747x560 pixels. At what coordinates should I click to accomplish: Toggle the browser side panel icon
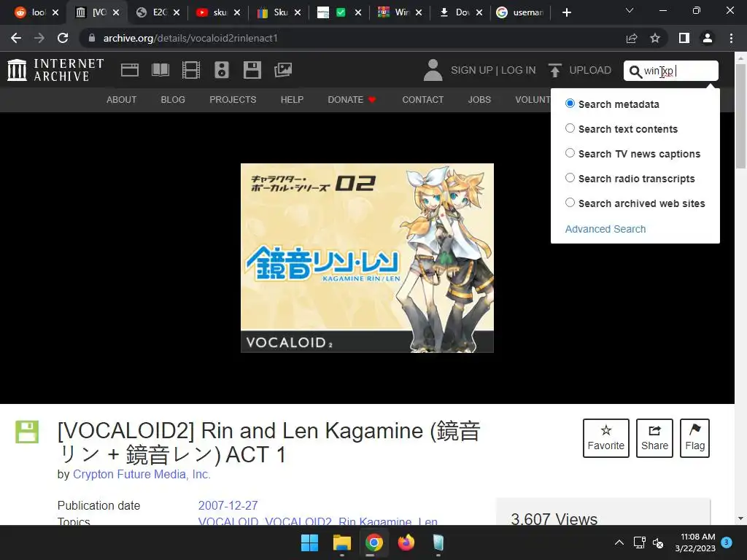[684, 38]
